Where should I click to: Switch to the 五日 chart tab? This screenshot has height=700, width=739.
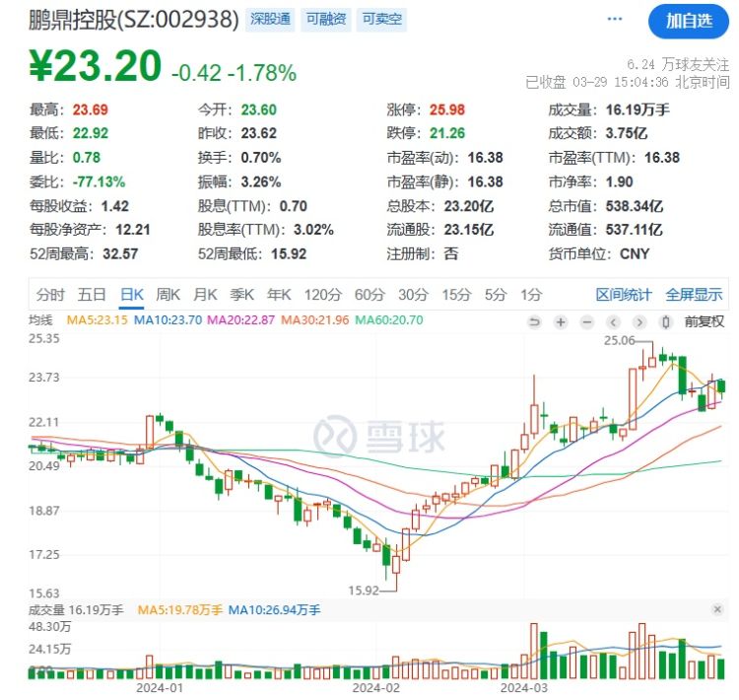[92, 295]
